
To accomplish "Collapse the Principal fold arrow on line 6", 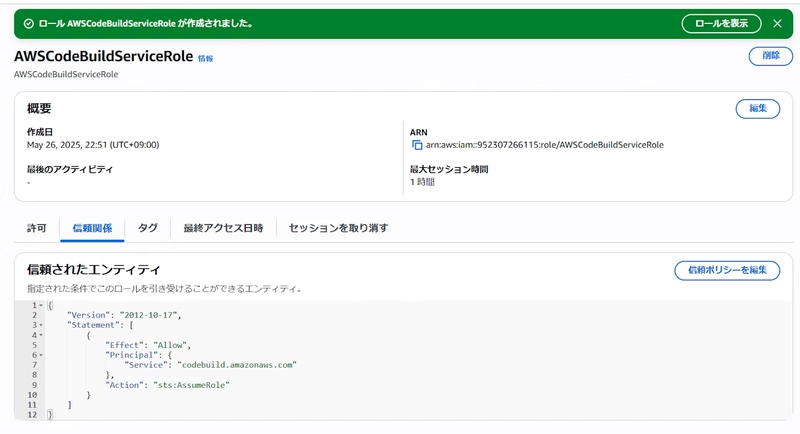I will click(x=41, y=355).
